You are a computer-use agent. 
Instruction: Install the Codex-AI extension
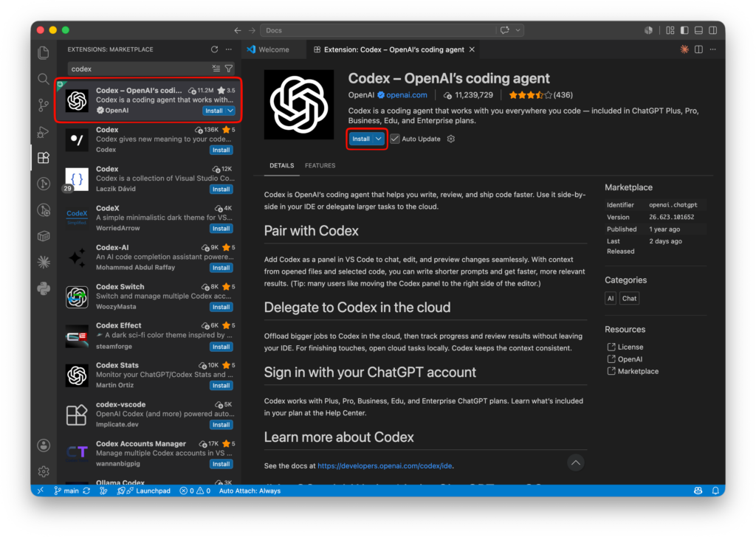coord(221,268)
